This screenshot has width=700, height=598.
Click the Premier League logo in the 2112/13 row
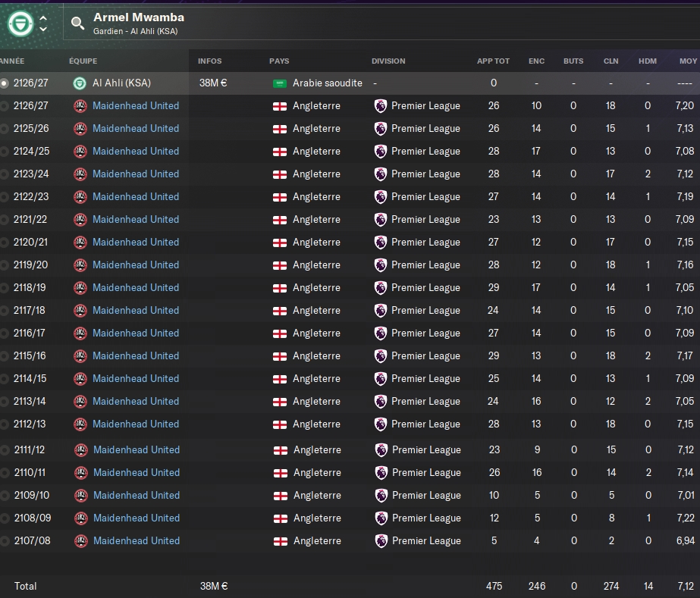tap(381, 424)
